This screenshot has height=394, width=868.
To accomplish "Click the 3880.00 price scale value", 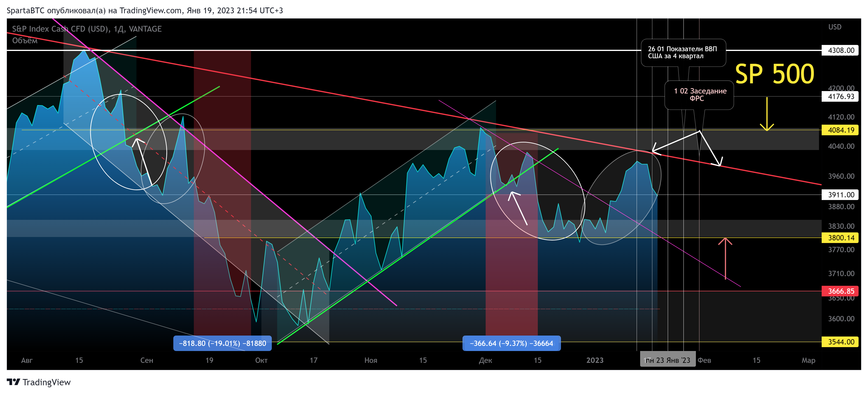I will (841, 207).
